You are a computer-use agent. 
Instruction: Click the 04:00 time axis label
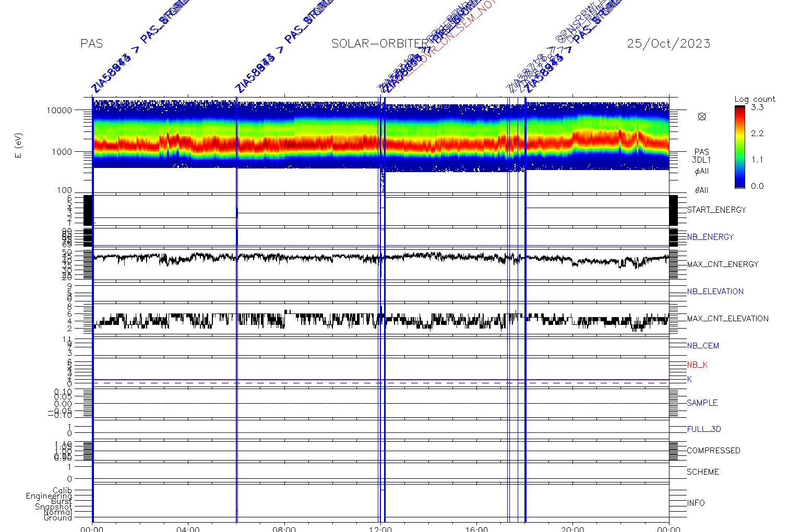pos(188,529)
